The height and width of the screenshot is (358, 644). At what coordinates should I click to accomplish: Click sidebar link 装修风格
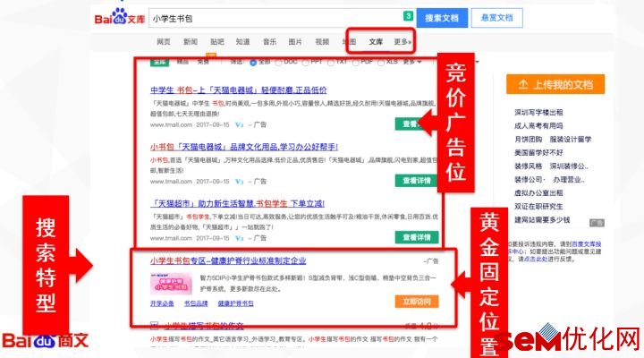pos(529,166)
